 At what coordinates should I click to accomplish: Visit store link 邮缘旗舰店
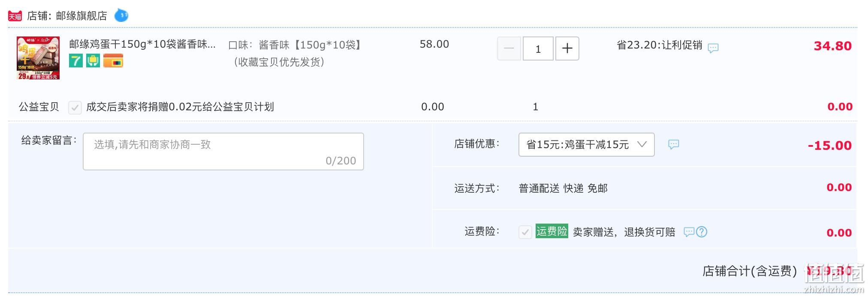pos(81,16)
